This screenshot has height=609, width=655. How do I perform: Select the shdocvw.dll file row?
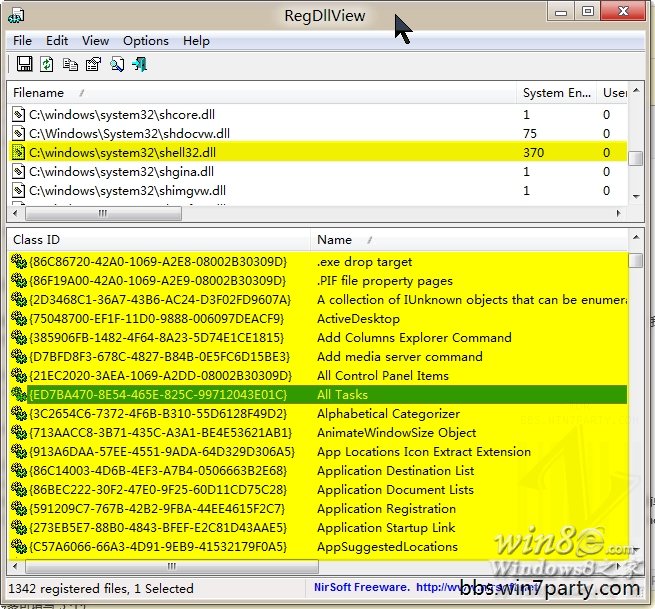tap(130, 134)
